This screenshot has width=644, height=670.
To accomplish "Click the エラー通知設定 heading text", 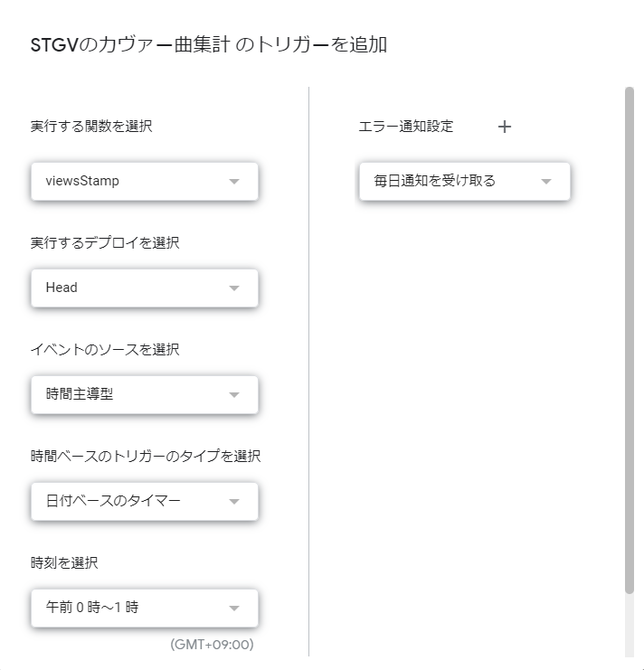I will pyautogui.click(x=406, y=127).
